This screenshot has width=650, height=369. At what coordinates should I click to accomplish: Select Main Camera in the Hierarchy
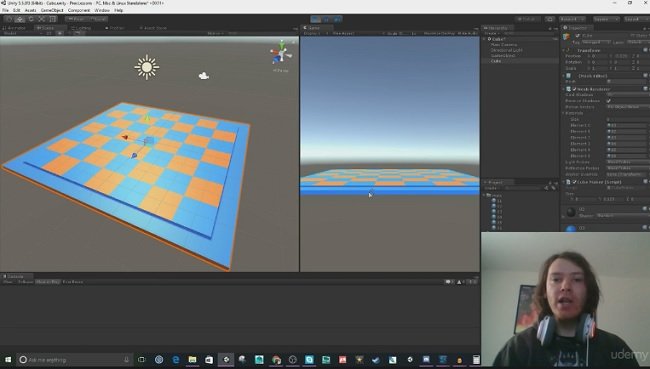[504, 44]
